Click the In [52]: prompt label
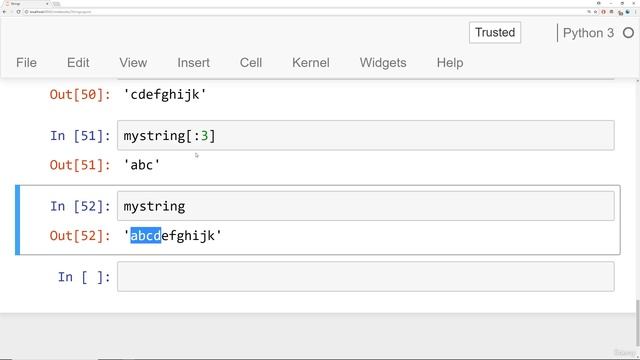This screenshot has height=360, width=640. [x=80, y=206]
